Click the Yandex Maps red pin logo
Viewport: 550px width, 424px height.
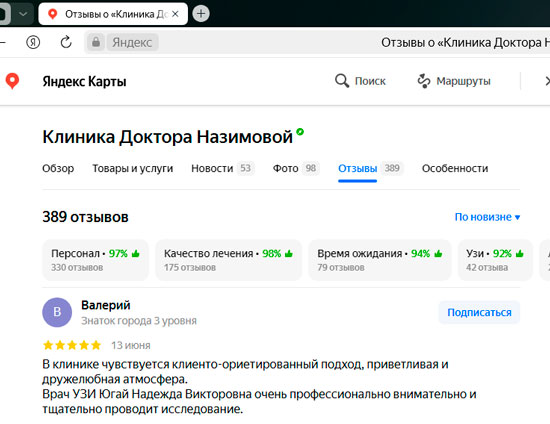12,81
